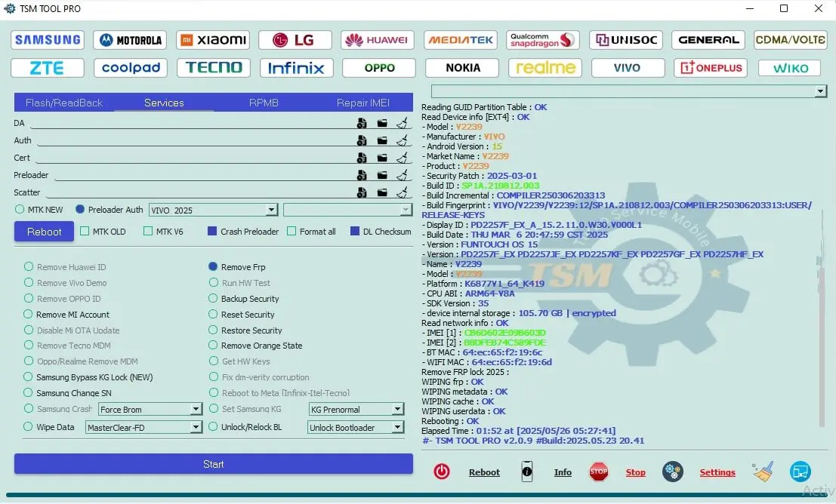Switch to the Services tab
The image size is (836, 504).
[x=164, y=103]
